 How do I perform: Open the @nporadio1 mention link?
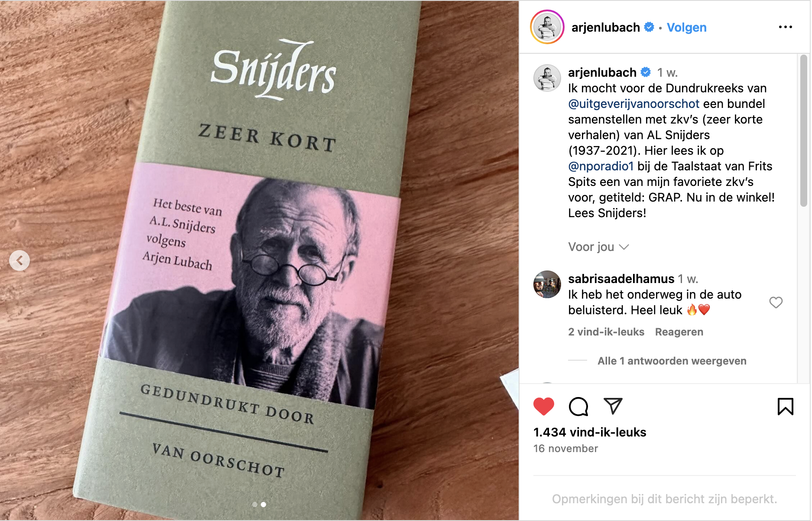tap(601, 166)
